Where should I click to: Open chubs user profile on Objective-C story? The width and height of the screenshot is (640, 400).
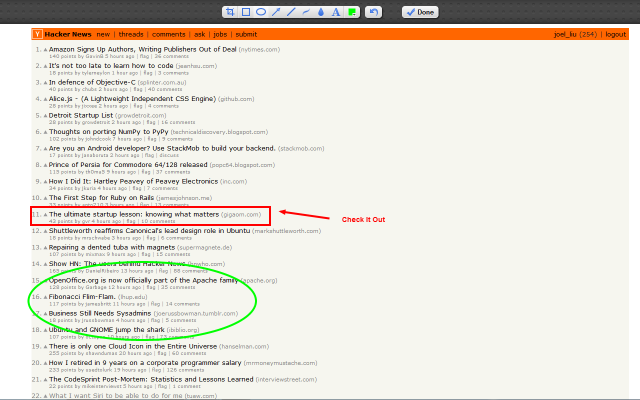pyautogui.click(x=89, y=89)
